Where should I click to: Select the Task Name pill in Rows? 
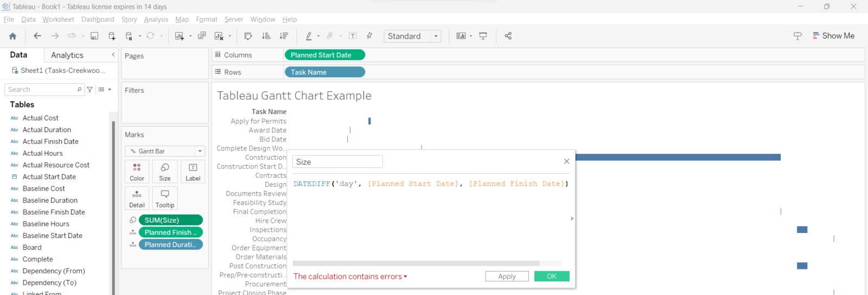324,72
